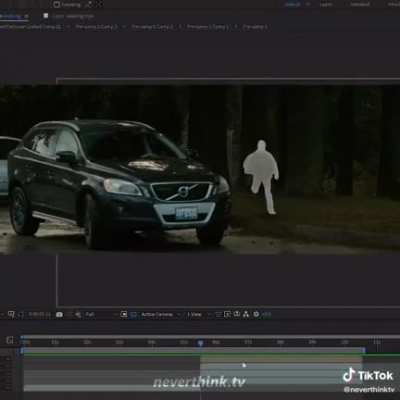Click the icon just left of the Full dropdown
The height and width of the screenshot is (400, 400).
[78, 314]
